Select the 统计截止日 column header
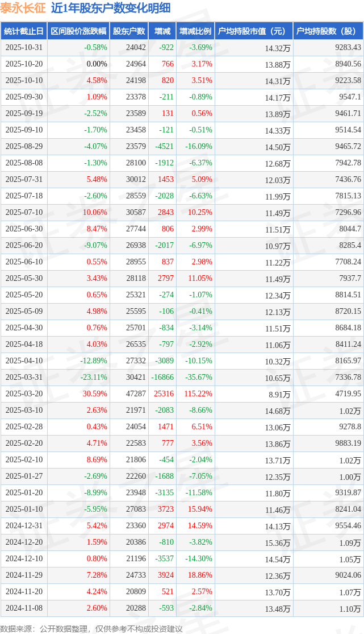This screenshot has width=364, height=634. coord(24,31)
